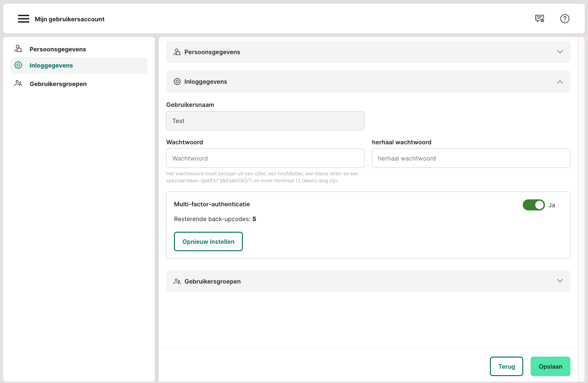Click the gear icon in Inloggegevens header
The height and width of the screenshot is (383, 588).
pyautogui.click(x=177, y=82)
